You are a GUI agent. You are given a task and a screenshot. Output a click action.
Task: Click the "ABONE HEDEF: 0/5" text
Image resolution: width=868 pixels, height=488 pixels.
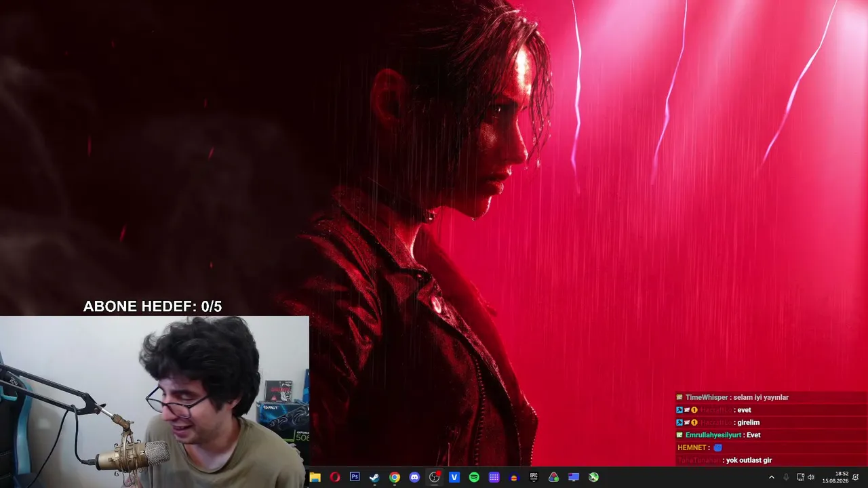coord(153,306)
